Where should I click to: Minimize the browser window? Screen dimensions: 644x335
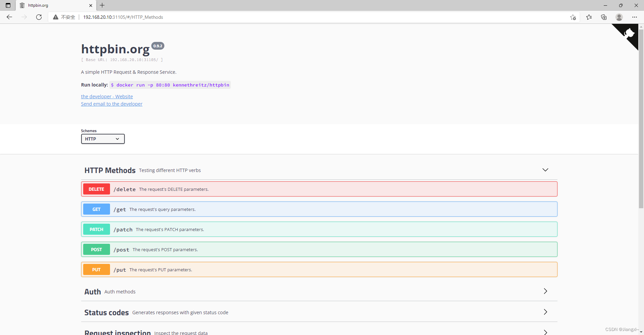tap(605, 5)
